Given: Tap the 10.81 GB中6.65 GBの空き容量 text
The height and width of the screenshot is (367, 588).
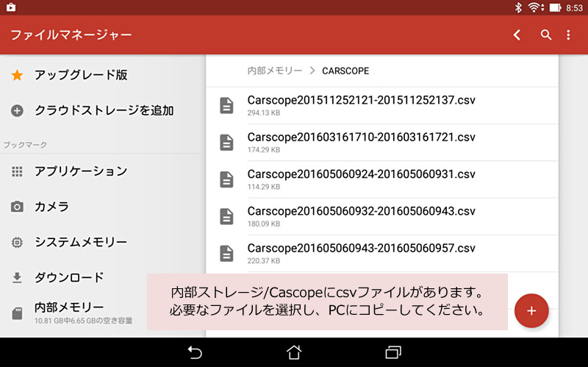Looking at the screenshot, I should [x=84, y=321].
